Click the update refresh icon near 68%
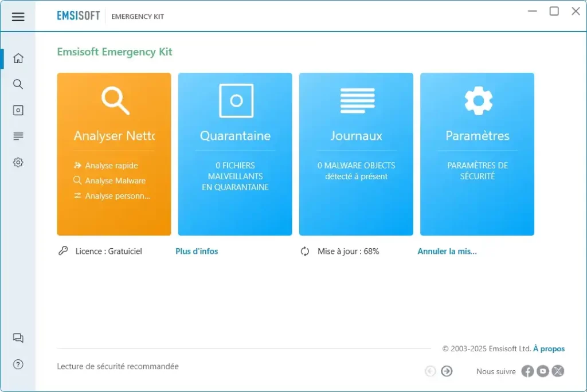Image resolution: width=587 pixels, height=392 pixels. click(x=304, y=251)
